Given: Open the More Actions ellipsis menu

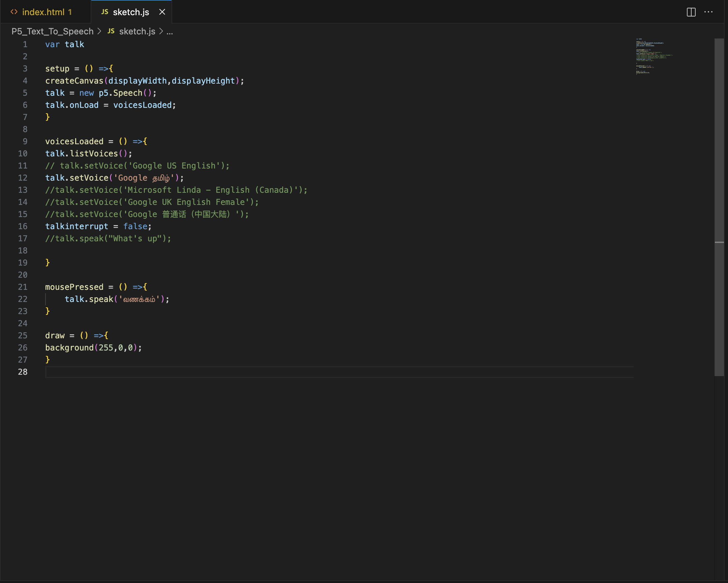Looking at the screenshot, I should [708, 12].
